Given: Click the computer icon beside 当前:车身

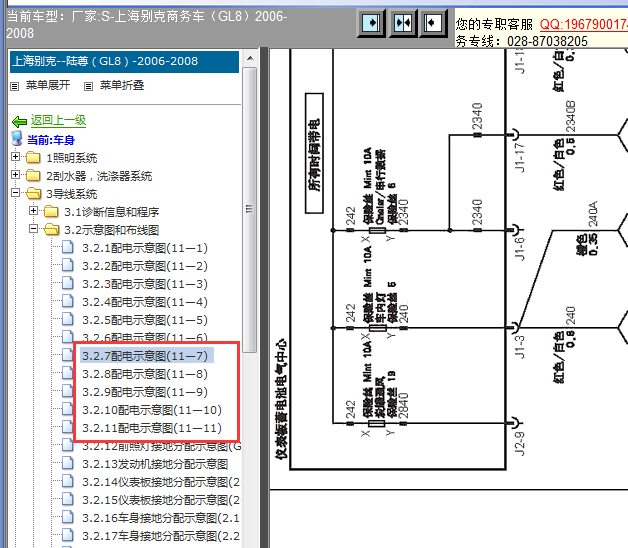Looking at the screenshot, I should (x=17, y=138).
